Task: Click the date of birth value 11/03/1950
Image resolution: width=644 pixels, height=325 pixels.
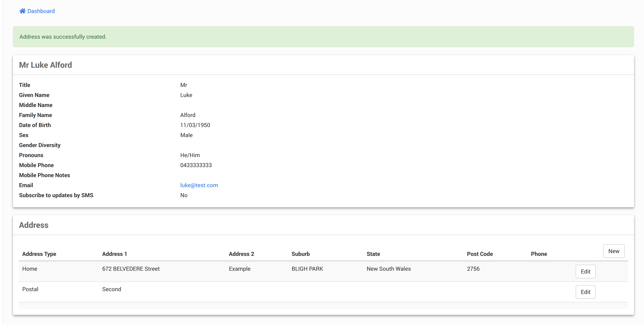Action: [x=195, y=125]
